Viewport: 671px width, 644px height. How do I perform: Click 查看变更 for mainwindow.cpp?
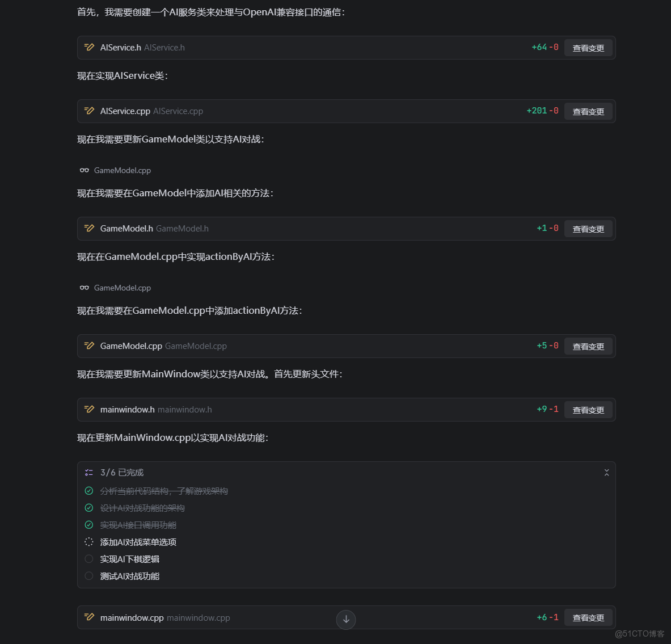point(588,617)
